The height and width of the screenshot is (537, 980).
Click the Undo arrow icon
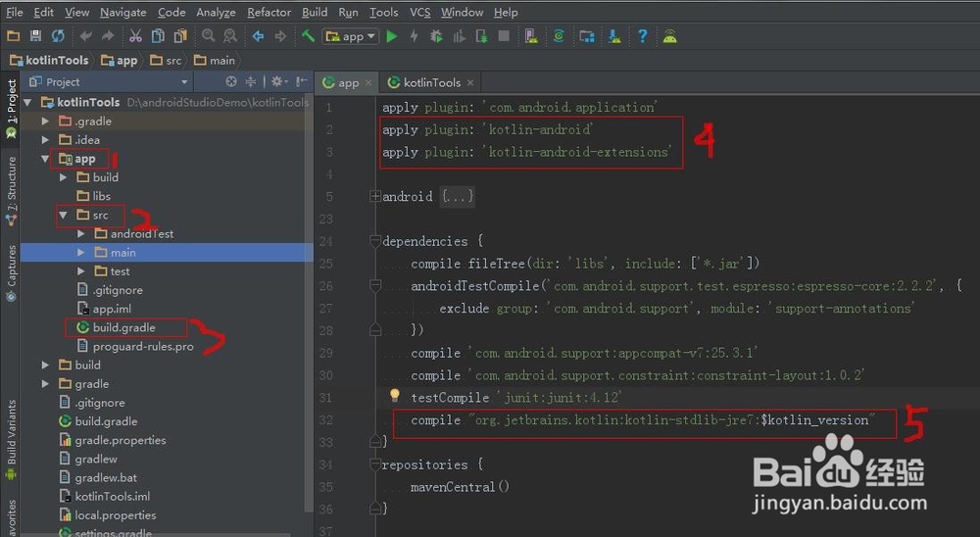pyautogui.click(x=85, y=36)
